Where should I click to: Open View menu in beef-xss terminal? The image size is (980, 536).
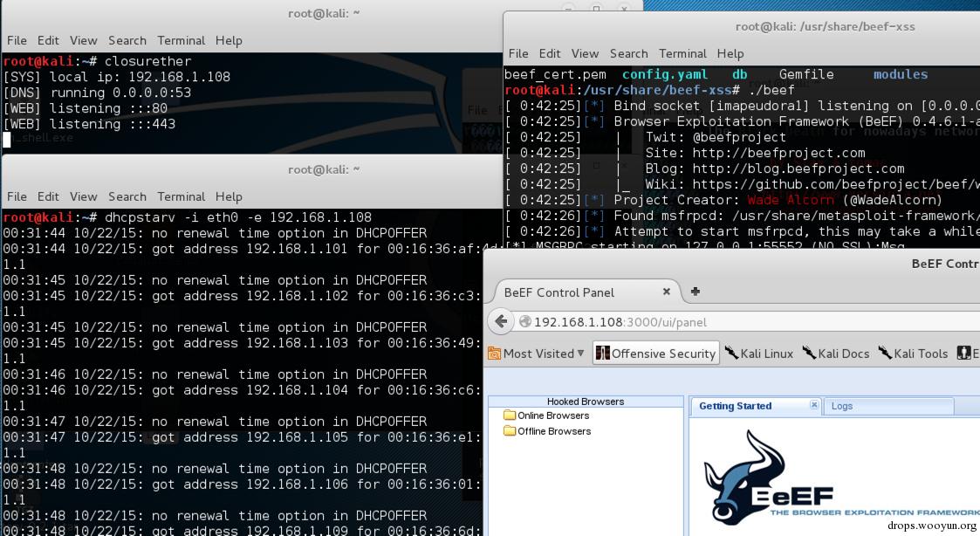tap(585, 54)
